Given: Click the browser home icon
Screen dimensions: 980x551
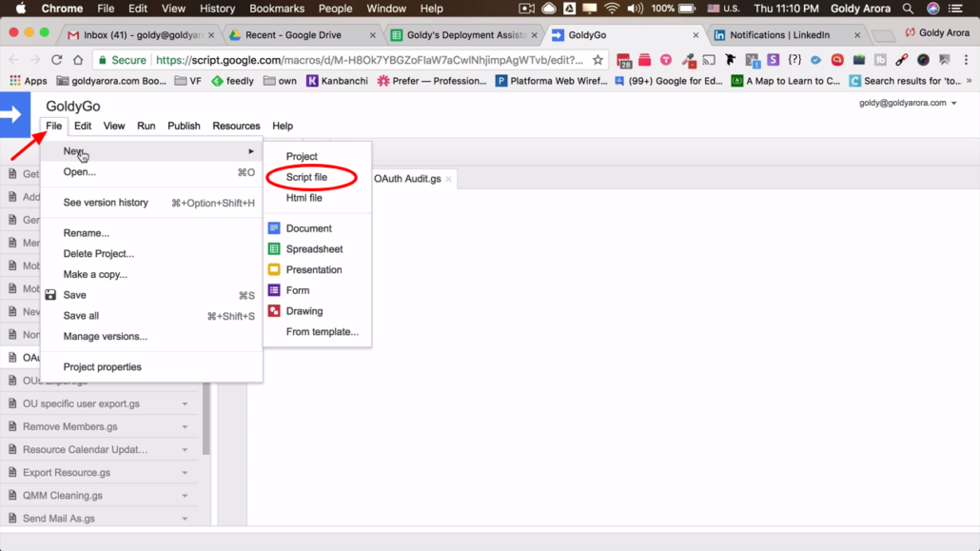Looking at the screenshot, I should coord(77,60).
